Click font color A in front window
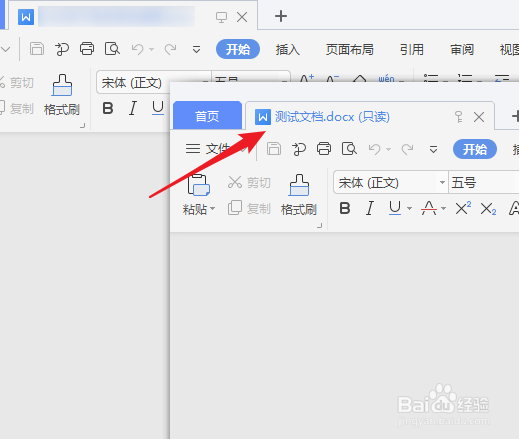This screenshot has height=439, width=519. tap(429, 208)
